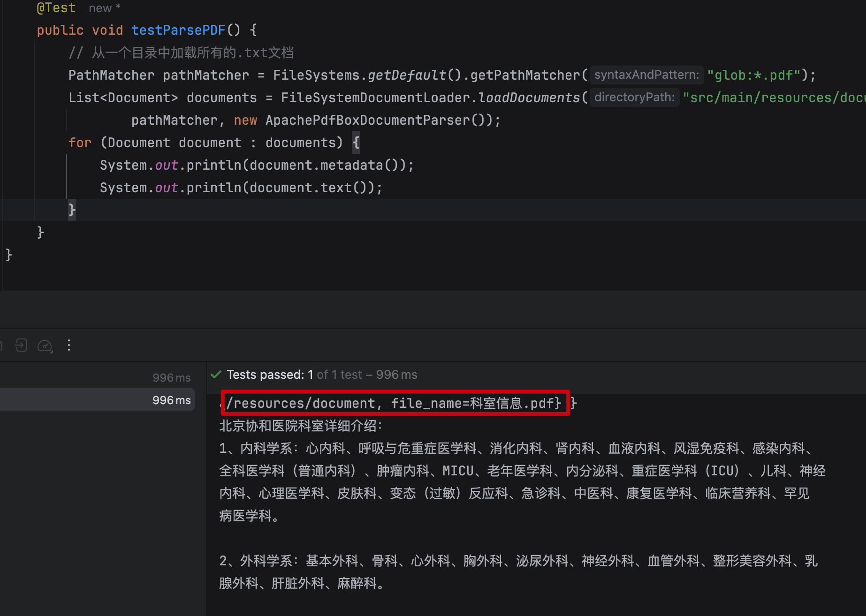
Task: Click the FileSystemDocumentLoader class name
Action: (375, 98)
